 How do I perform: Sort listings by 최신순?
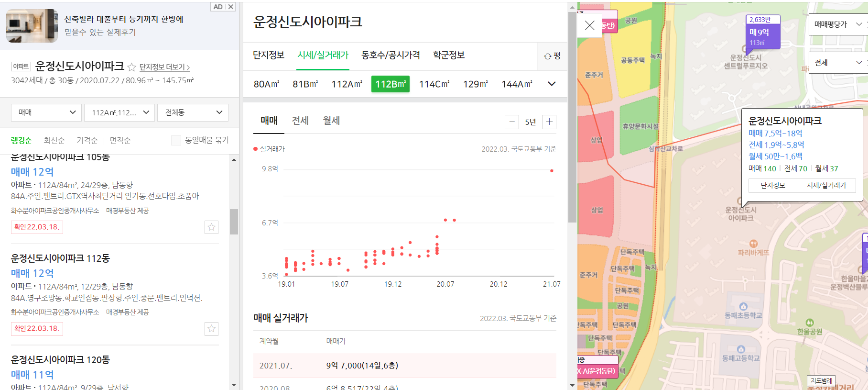tap(54, 140)
